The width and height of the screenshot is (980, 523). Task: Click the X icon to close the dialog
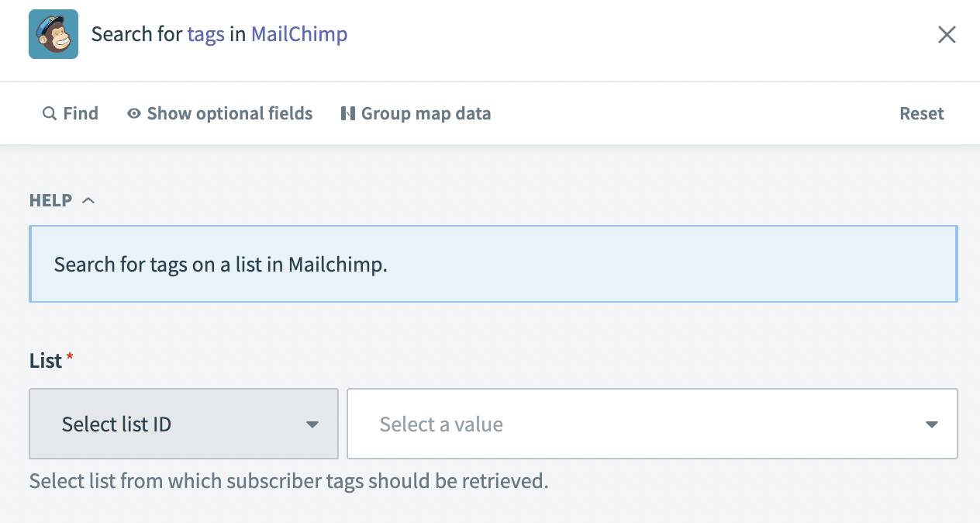[947, 34]
